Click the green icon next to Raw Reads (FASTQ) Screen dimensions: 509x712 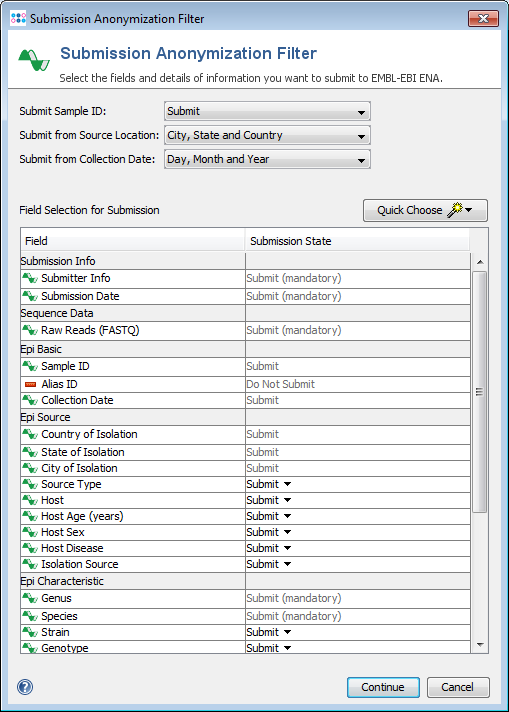(x=30, y=330)
